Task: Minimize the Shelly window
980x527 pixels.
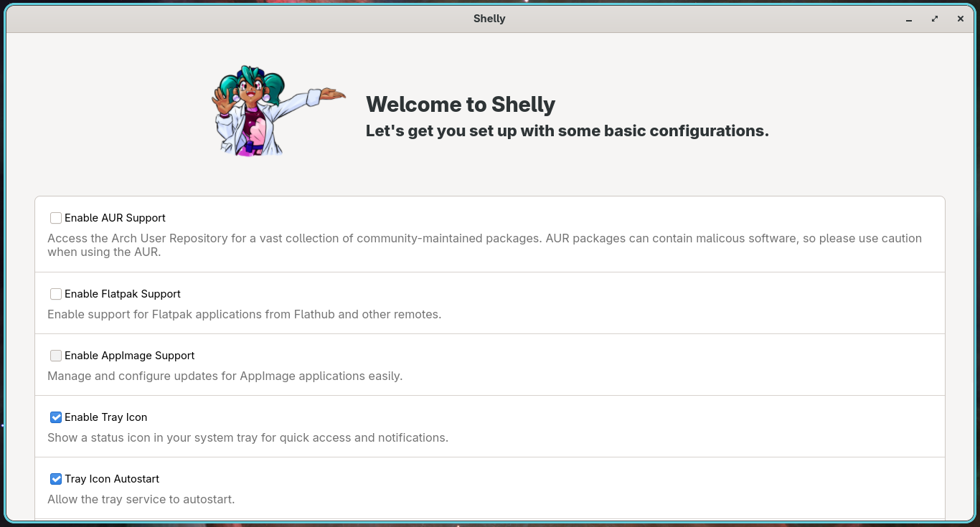Action: point(909,19)
